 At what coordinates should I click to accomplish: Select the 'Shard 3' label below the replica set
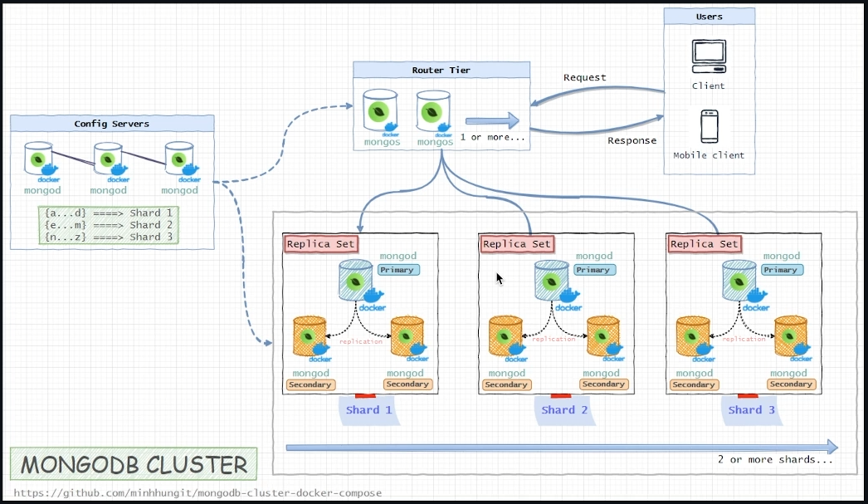(x=751, y=410)
